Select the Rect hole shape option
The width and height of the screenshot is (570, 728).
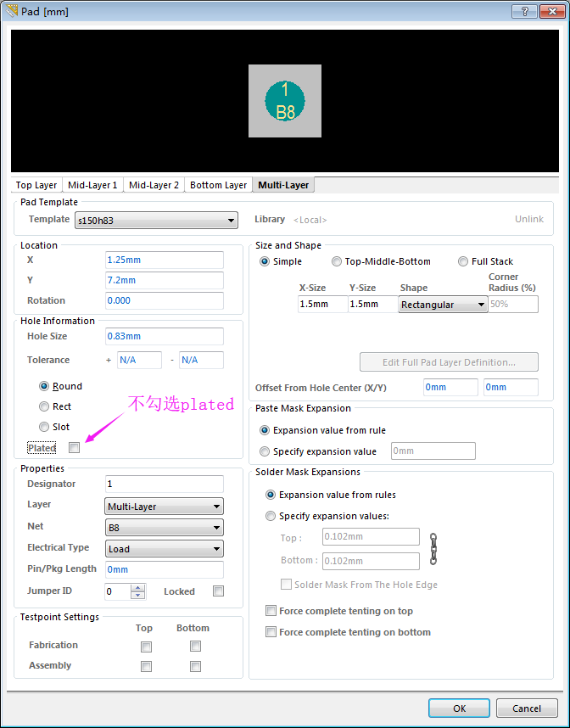click(44, 406)
